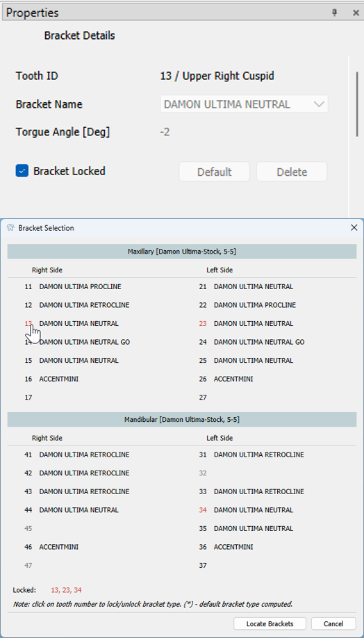Close the Bracket Selection dialog
364x638 pixels.
pyautogui.click(x=354, y=228)
